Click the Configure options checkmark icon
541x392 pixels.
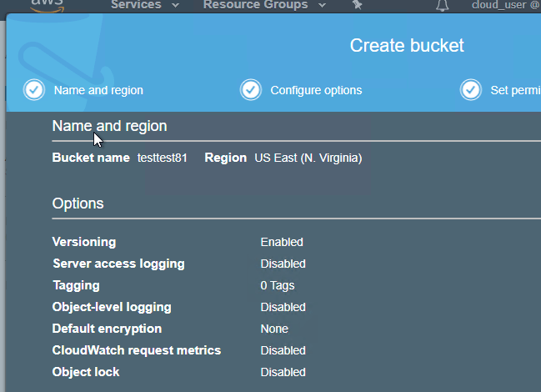250,90
